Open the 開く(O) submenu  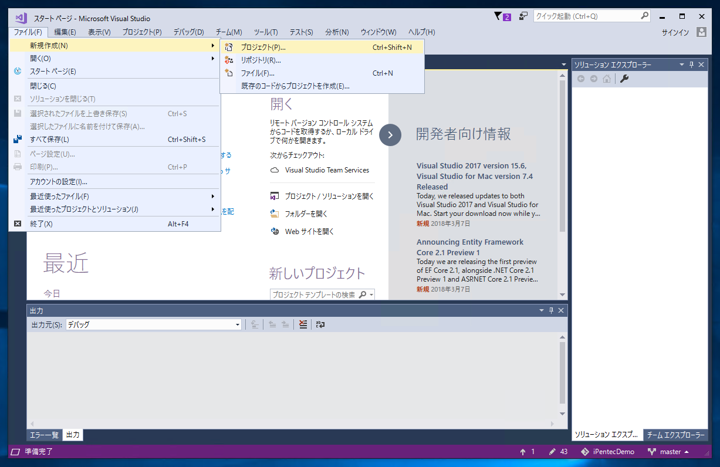tap(114, 58)
